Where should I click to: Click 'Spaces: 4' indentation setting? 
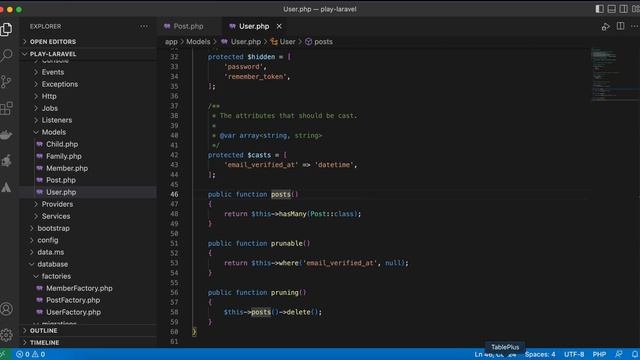coord(540,354)
